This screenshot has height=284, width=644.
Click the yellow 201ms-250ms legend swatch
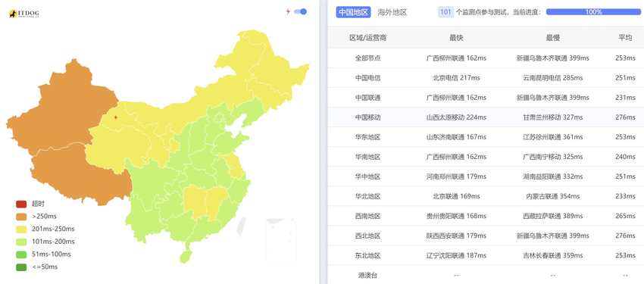(x=21, y=229)
